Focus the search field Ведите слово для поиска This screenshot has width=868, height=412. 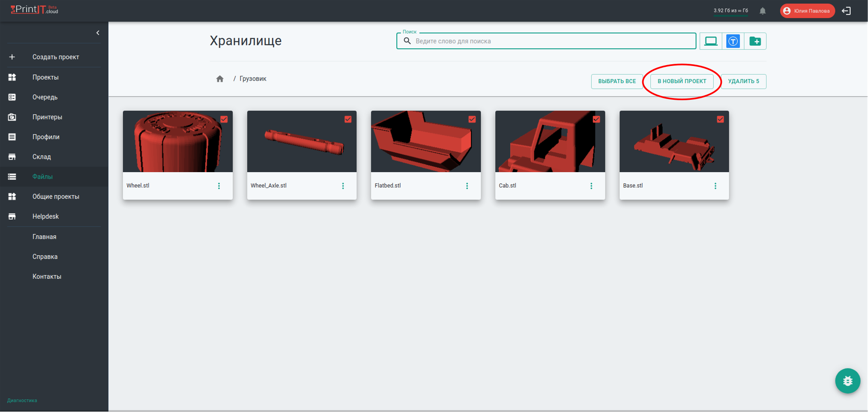click(546, 41)
